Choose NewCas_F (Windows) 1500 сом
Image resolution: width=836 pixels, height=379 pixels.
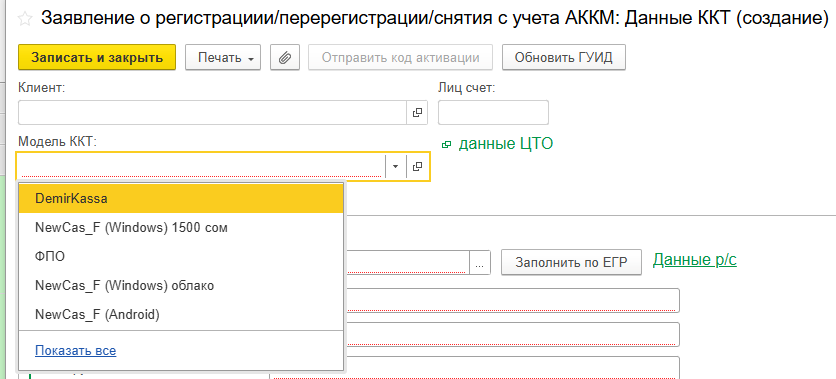click(x=181, y=228)
